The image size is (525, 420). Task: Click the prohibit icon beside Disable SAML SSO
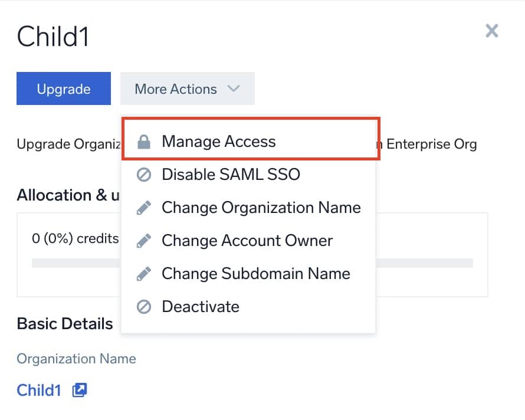(x=143, y=174)
